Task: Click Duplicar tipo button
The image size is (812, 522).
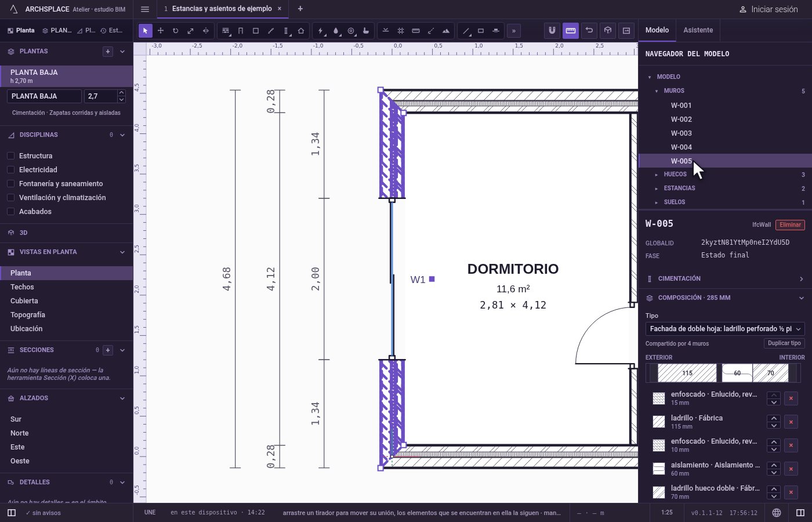Action: click(784, 343)
